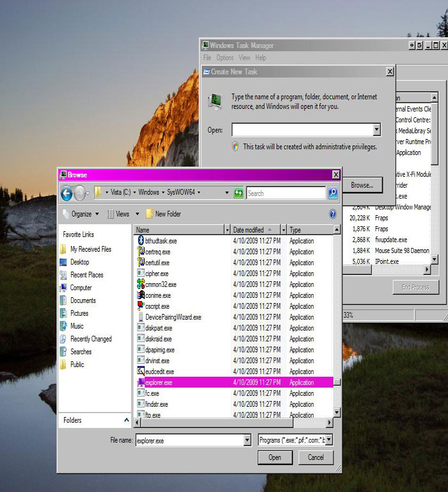Viewport: 448px width, 492px height.
Task: Click the Back arrow in Browse dialog
Action: pyautogui.click(x=67, y=193)
